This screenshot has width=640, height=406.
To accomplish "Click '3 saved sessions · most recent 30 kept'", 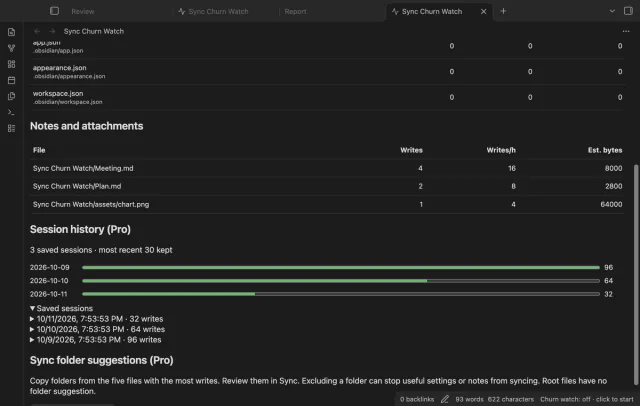I will 101,250.
